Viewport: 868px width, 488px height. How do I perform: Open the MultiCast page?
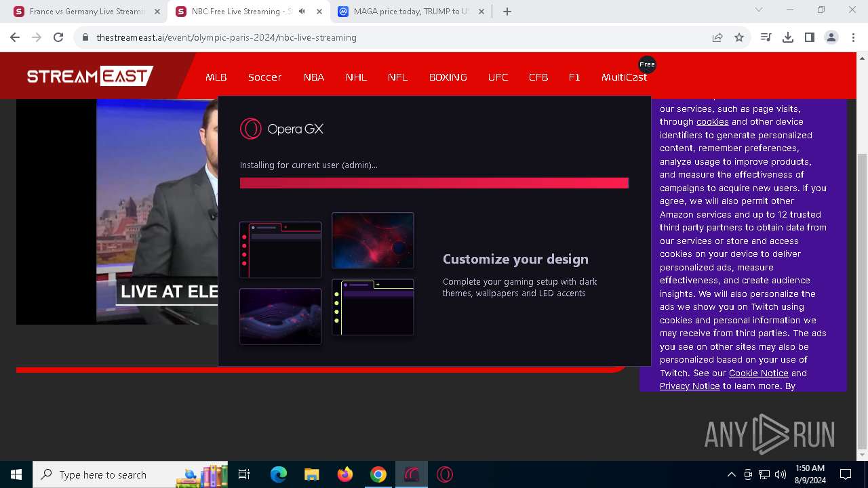pyautogui.click(x=624, y=77)
